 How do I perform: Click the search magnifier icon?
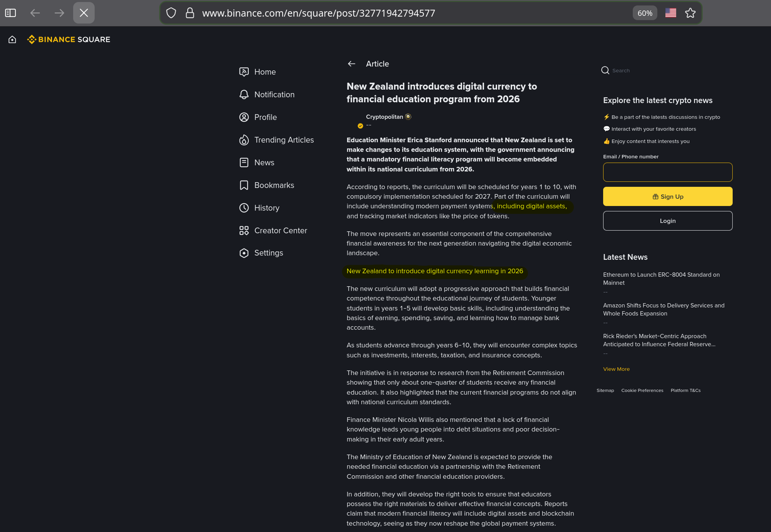pyautogui.click(x=605, y=70)
